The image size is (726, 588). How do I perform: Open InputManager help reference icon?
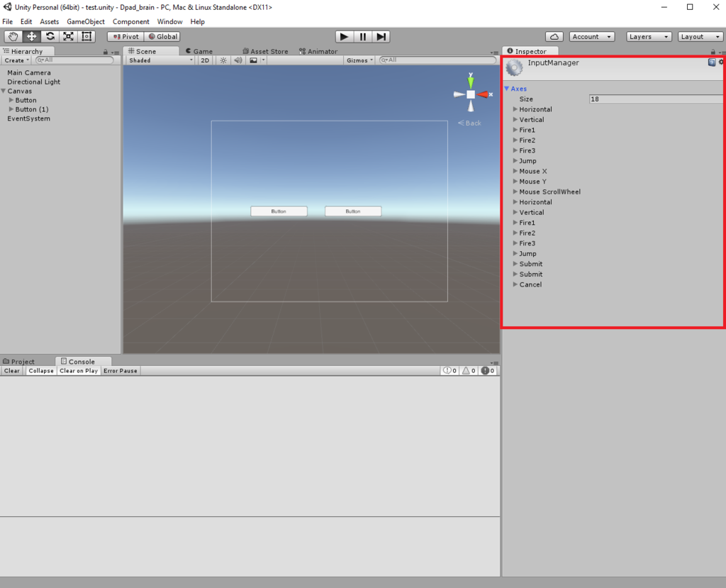coord(712,62)
